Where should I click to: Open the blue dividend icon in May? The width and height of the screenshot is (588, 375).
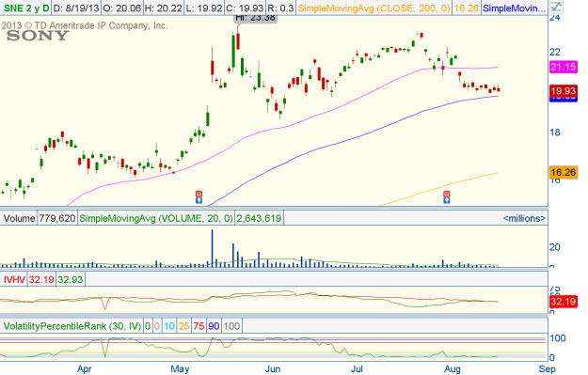click(x=199, y=200)
